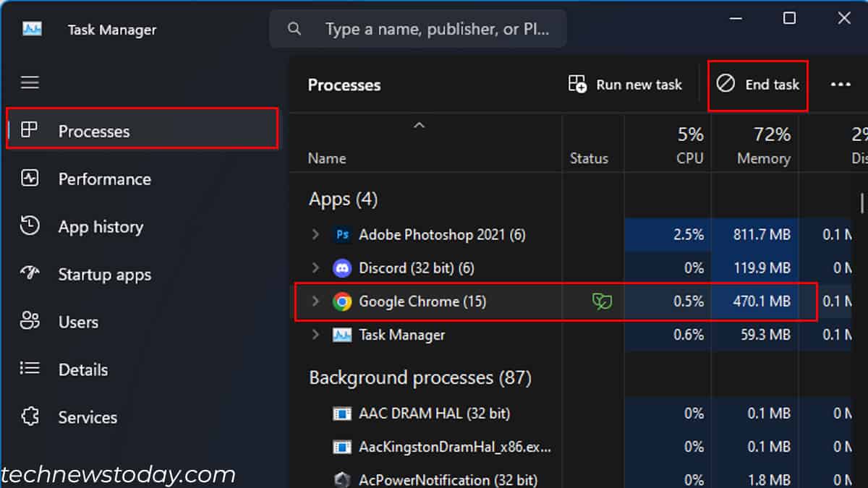Open the App history page
This screenshot has height=488, width=868.
[101, 227]
